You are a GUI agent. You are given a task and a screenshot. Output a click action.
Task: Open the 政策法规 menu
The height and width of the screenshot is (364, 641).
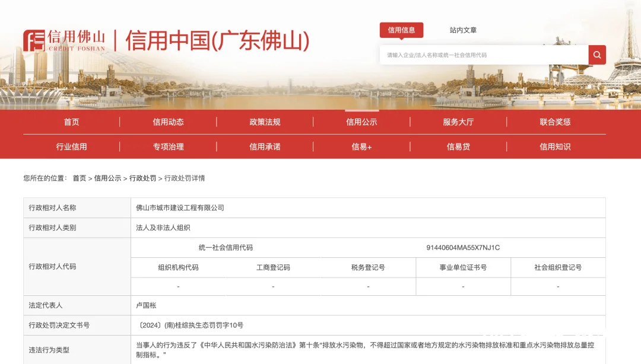[265, 122]
